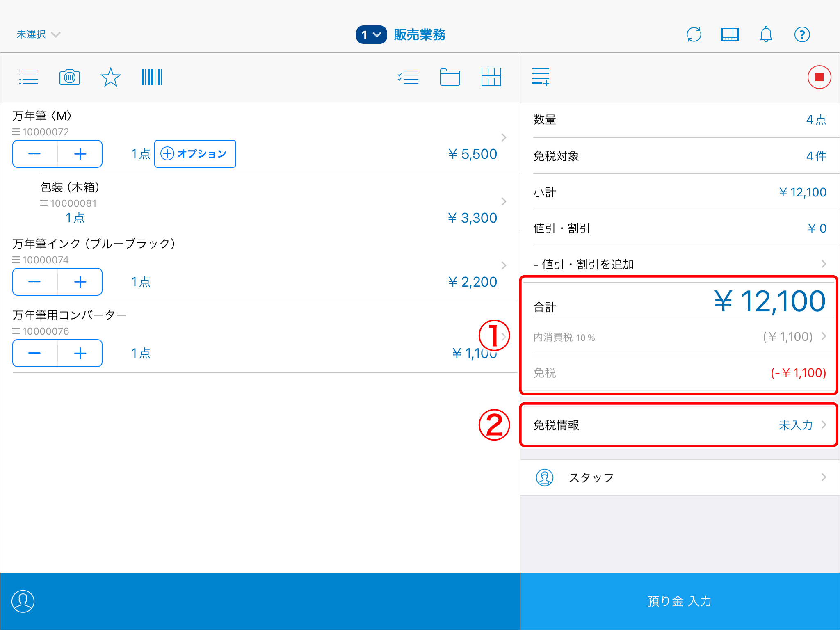The width and height of the screenshot is (840, 630).
Task: Increase quantity of 万年筆インク
Action: pos(80,282)
